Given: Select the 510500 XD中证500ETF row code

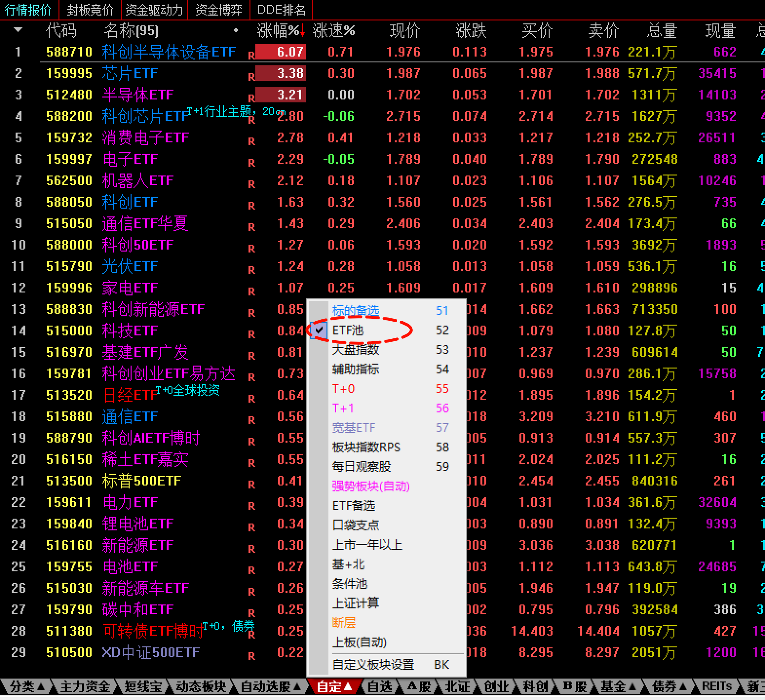Looking at the screenshot, I should tap(69, 652).
